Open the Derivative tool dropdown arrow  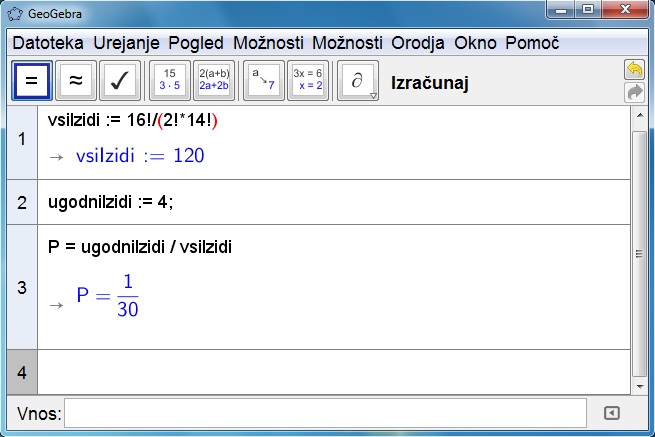point(373,96)
